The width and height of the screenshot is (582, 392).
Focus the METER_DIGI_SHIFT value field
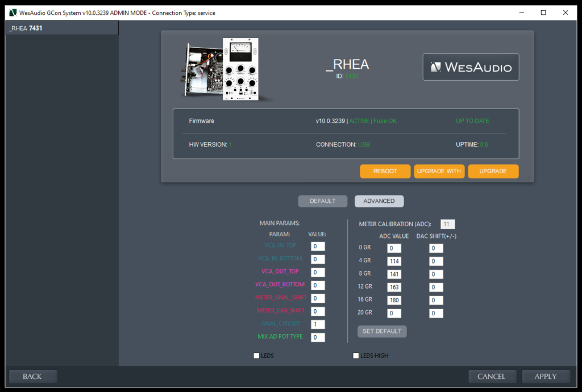pos(318,311)
